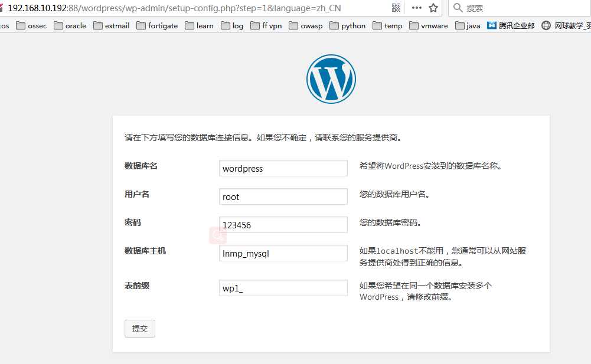
Task: Click the text 您的数据库用户名。
Action: pos(394,195)
